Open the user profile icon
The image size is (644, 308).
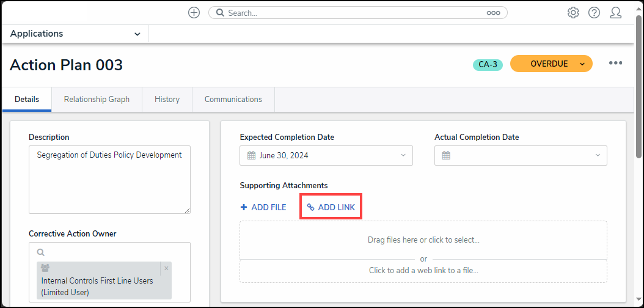(616, 13)
